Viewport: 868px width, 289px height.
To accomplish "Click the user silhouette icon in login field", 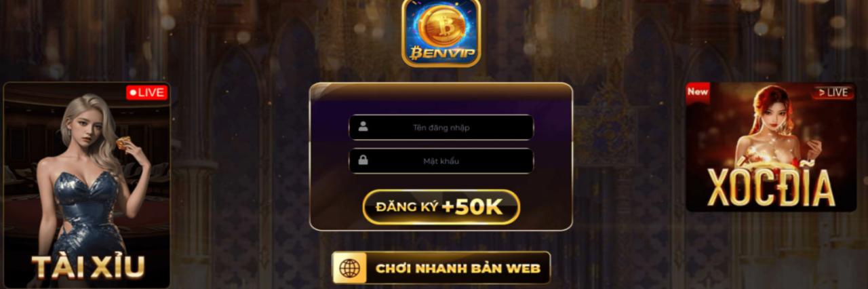I will coord(363,126).
